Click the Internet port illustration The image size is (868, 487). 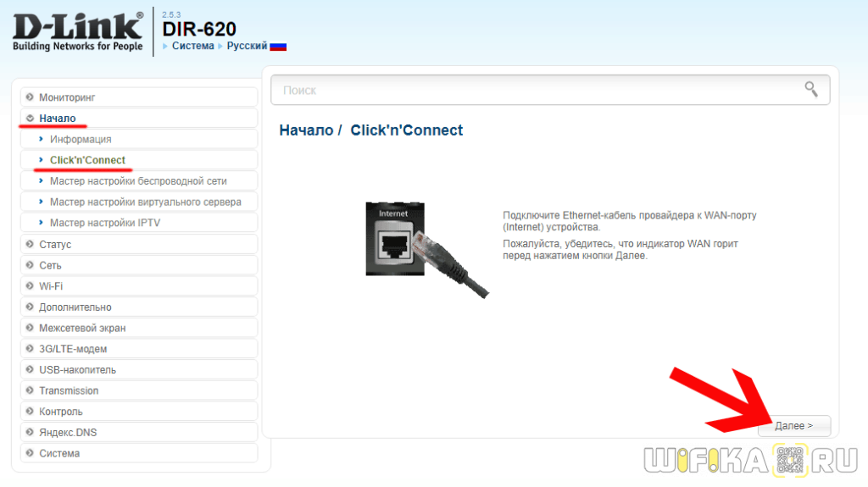coord(427,249)
